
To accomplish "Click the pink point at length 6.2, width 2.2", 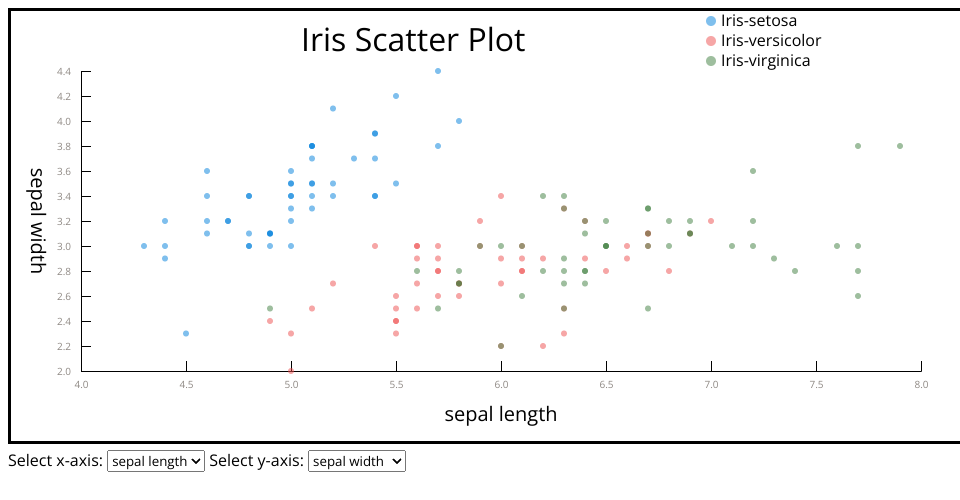I will coord(543,346).
